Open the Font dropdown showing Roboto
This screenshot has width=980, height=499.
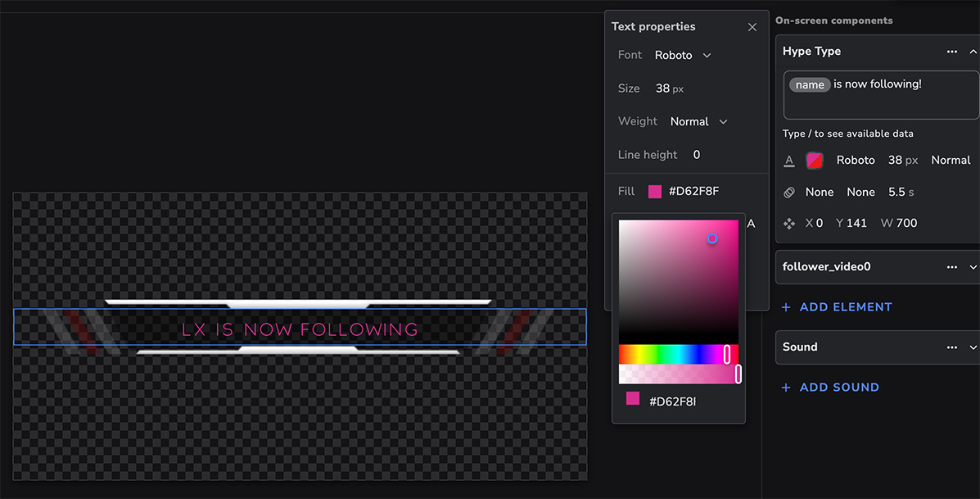coord(683,55)
